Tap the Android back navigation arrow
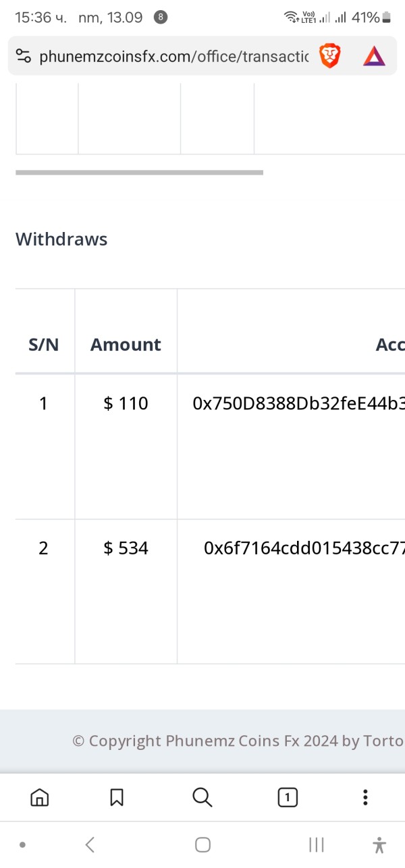 tap(90, 844)
